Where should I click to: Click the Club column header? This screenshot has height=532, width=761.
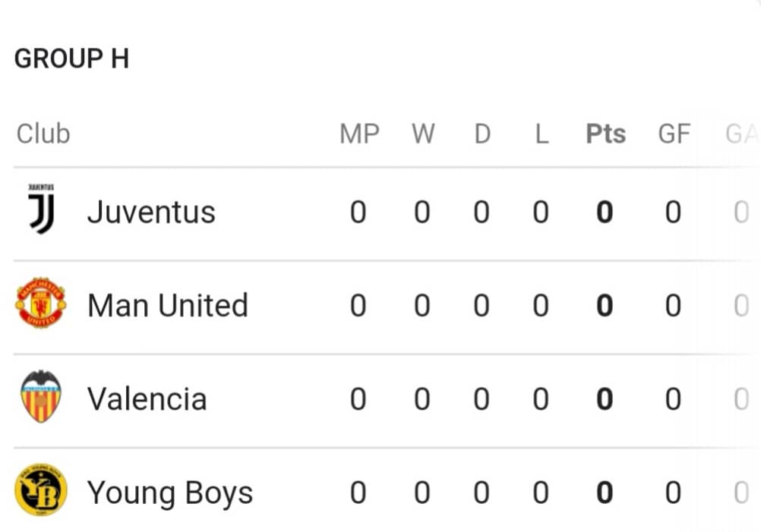(x=44, y=134)
